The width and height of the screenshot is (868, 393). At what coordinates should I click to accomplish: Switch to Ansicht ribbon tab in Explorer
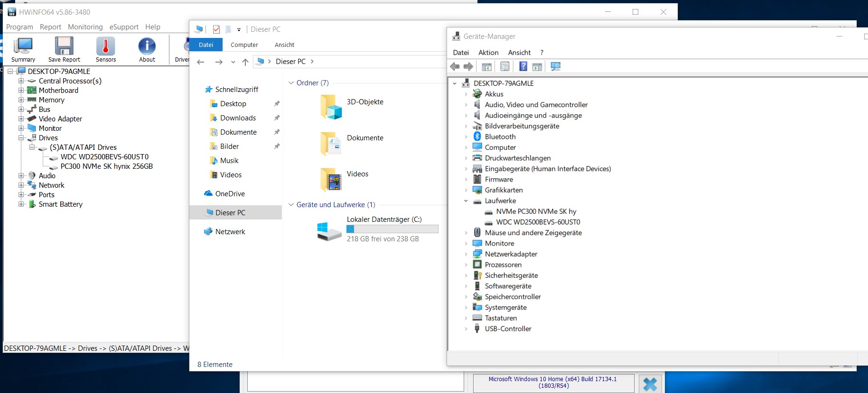tap(284, 45)
